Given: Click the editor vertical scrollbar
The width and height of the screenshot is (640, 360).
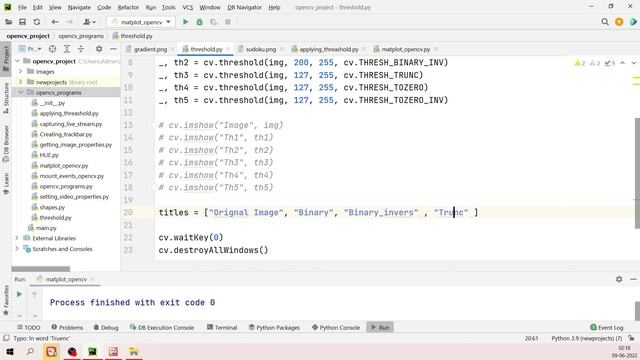Looking at the screenshot, I should pos(637,173).
